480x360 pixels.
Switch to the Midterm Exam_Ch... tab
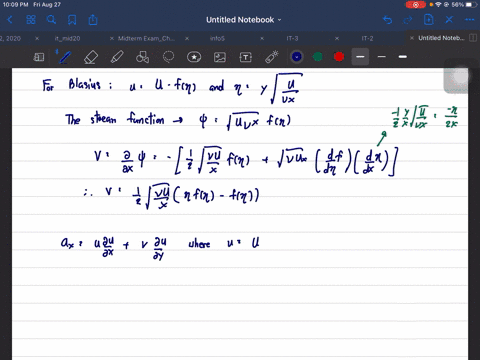146,38
